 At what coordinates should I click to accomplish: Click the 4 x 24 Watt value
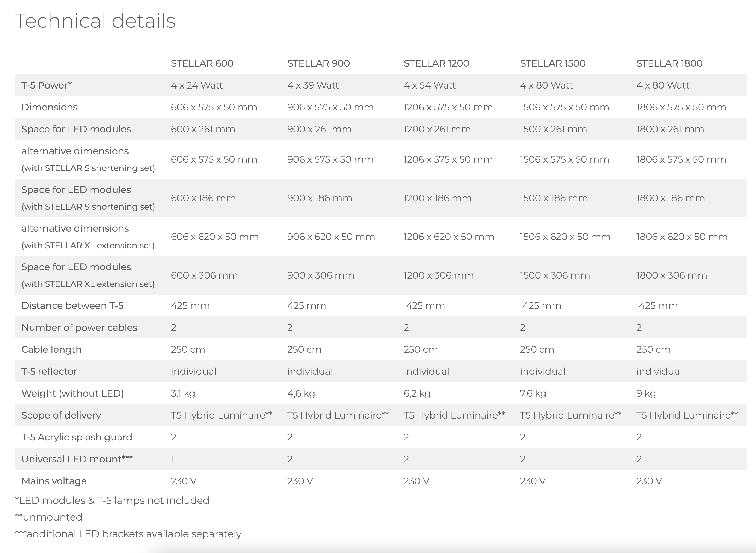coord(197,85)
